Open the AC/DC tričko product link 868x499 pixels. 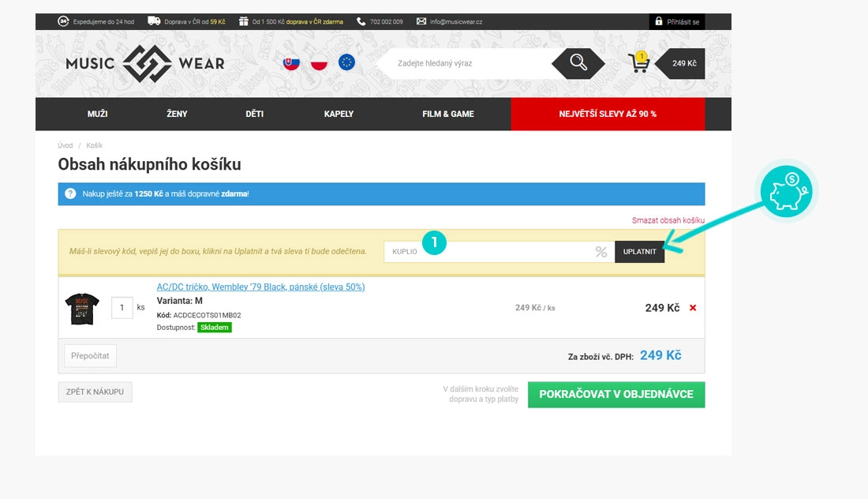coord(260,287)
